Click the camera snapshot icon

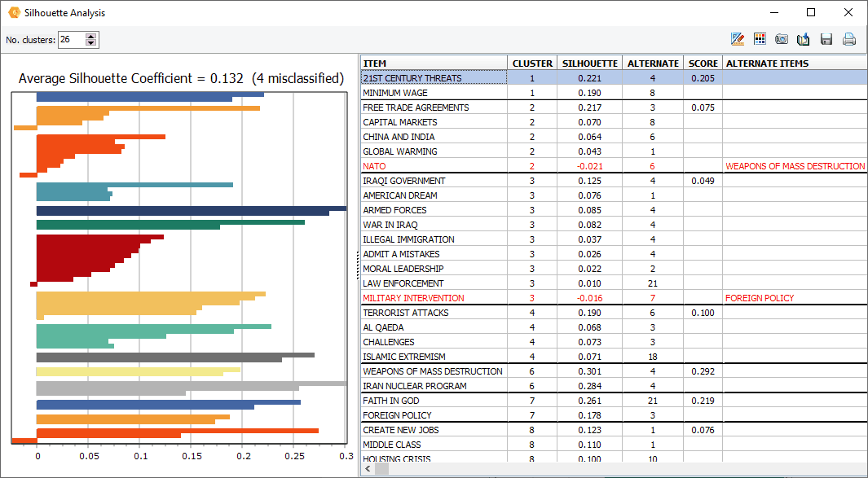click(782, 39)
